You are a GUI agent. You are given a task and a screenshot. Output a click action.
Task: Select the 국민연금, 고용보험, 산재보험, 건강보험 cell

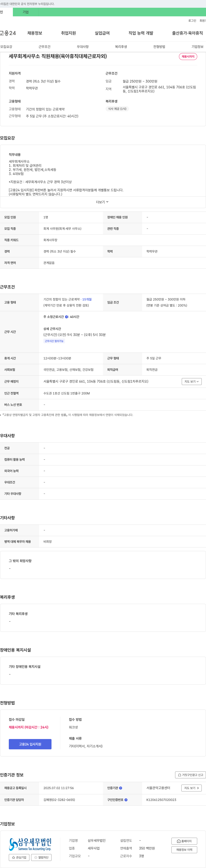(x=68, y=370)
